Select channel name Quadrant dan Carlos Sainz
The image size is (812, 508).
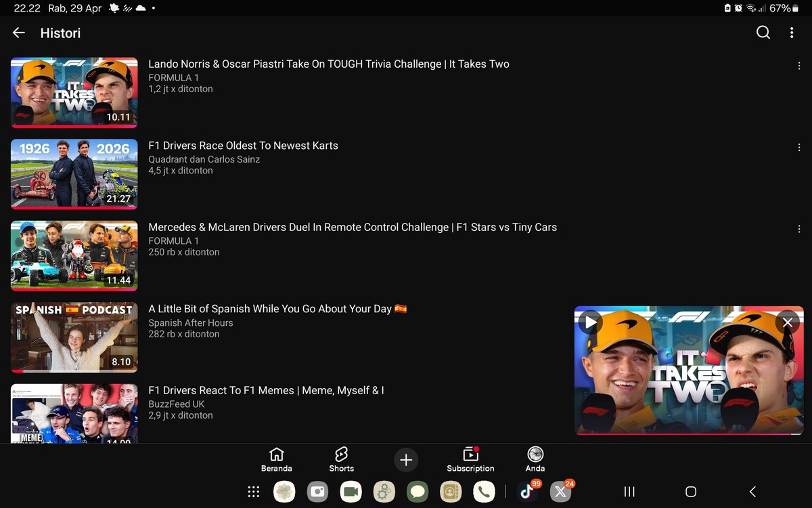[x=204, y=159]
